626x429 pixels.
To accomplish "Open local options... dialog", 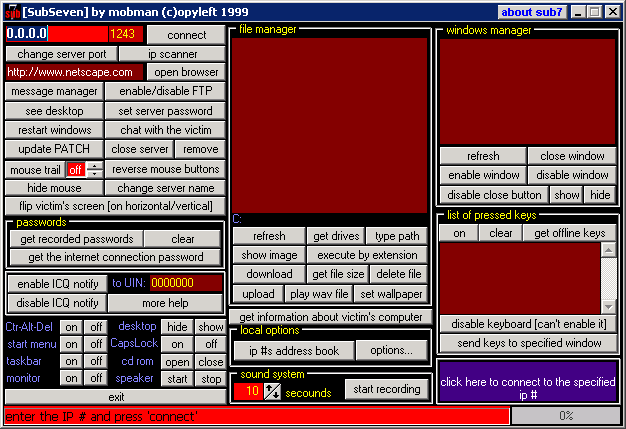I will pos(391,350).
